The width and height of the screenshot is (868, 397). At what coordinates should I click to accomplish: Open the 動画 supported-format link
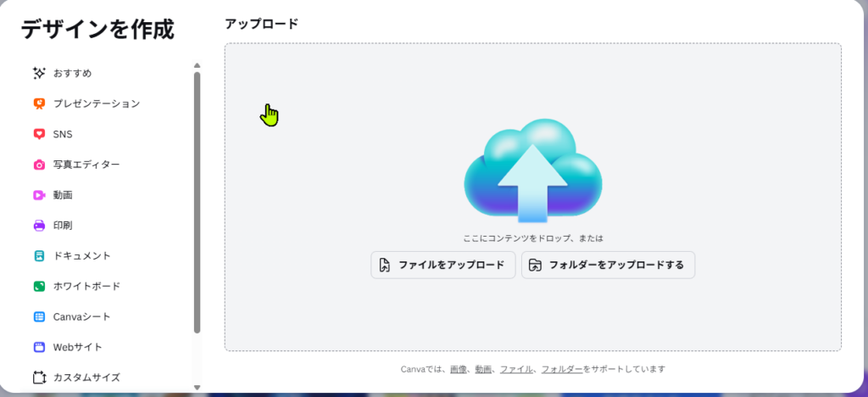[483, 369]
